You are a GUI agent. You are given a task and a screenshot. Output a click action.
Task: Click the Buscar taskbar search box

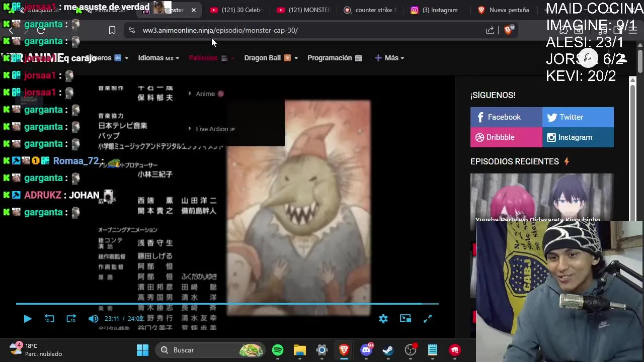(x=211, y=350)
